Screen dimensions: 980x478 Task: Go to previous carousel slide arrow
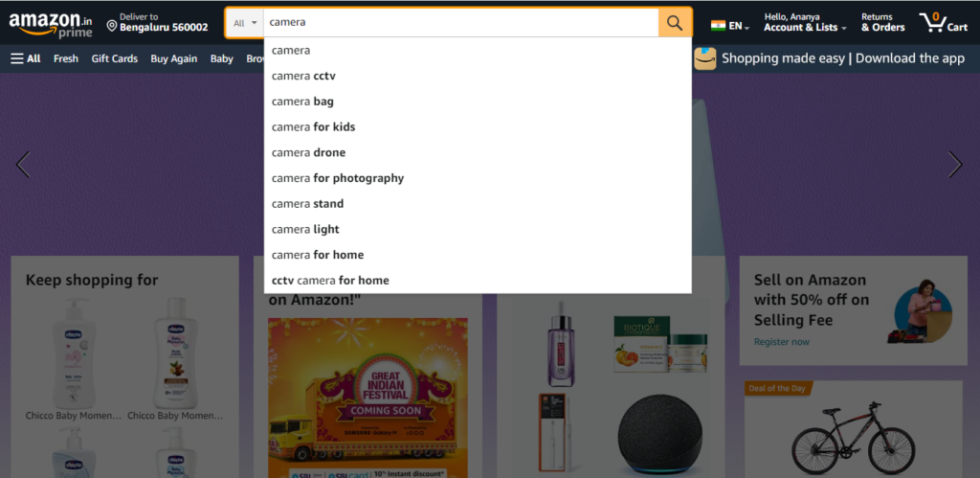[x=23, y=165]
